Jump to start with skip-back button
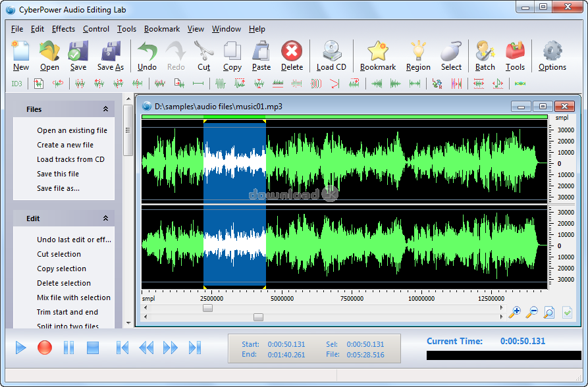588x387 pixels. tap(122, 348)
